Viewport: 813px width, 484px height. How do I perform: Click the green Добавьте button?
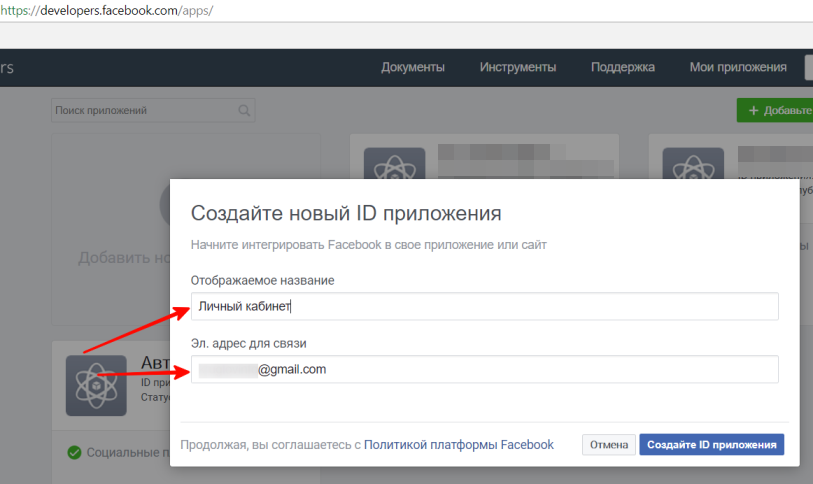pos(775,110)
